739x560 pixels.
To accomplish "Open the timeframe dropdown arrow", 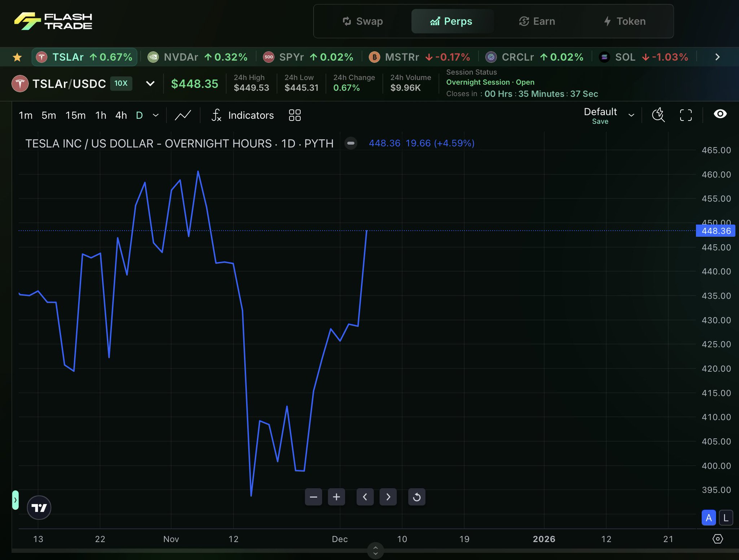I will [x=156, y=115].
